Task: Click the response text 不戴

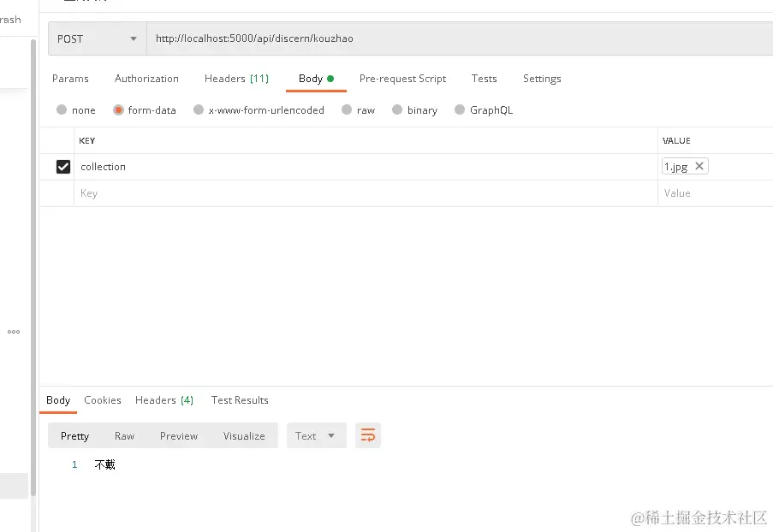Action: pos(105,464)
